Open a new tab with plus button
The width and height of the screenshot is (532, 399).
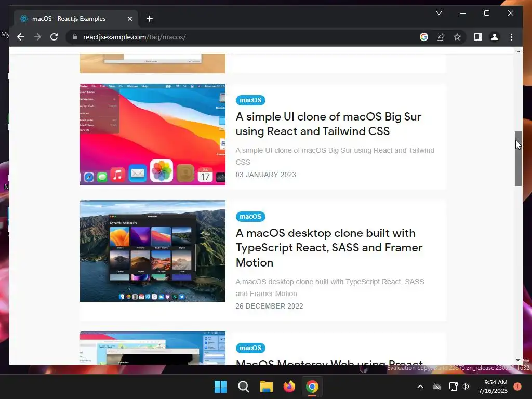point(150,19)
